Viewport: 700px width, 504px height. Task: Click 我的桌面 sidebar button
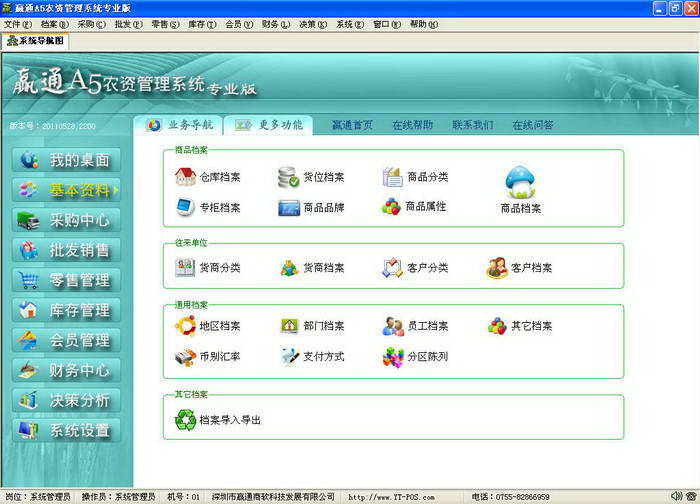tap(67, 160)
